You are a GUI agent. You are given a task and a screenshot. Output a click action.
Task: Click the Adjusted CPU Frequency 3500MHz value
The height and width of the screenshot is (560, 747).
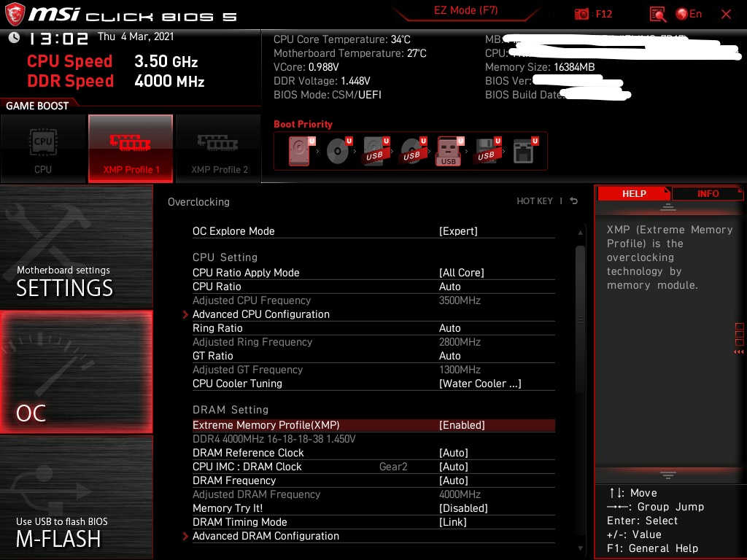click(460, 300)
